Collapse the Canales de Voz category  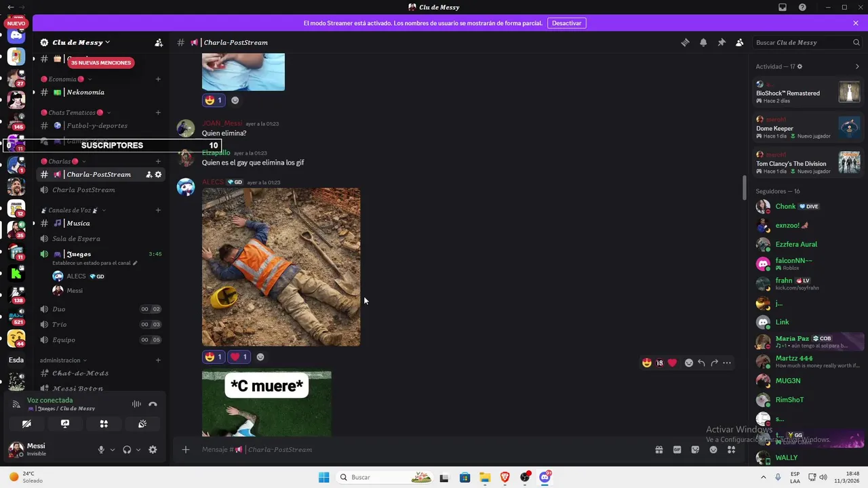pyautogui.click(x=73, y=210)
